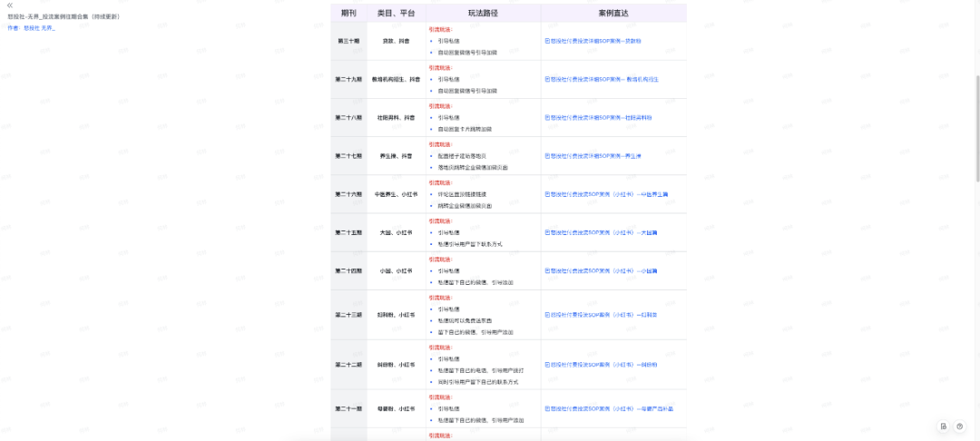Click the 自动回复卡片跳转加微 bullet text

pyautogui.click(x=465, y=129)
